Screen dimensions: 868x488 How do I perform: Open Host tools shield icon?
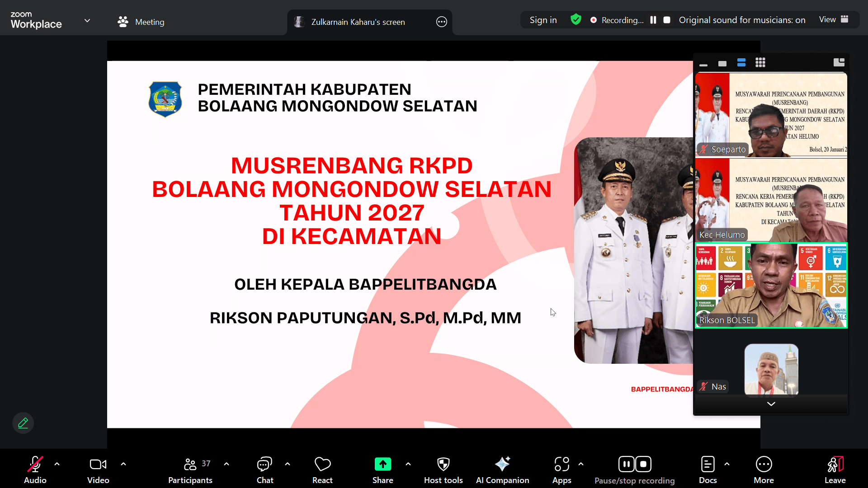(443, 464)
